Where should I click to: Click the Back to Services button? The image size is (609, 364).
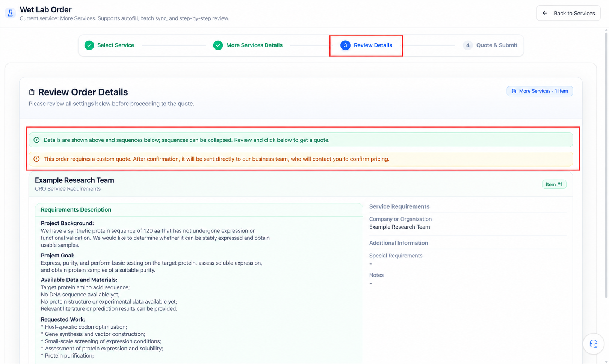pyautogui.click(x=568, y=13)
